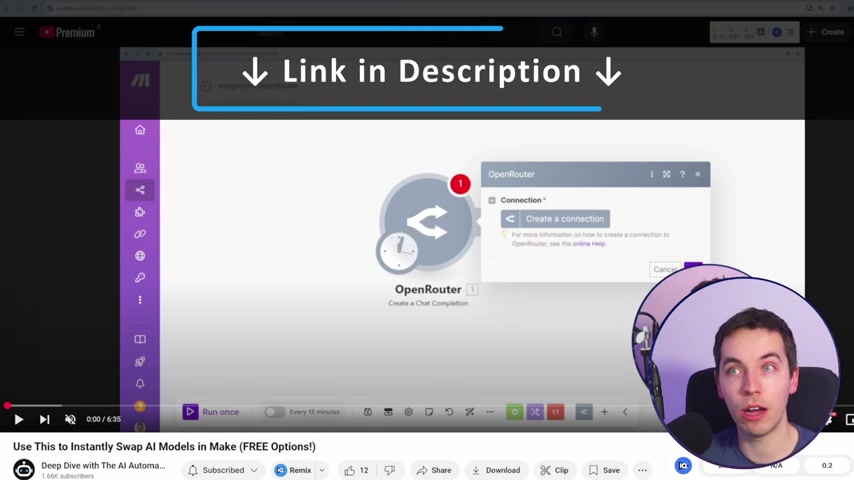
Task: Like the video thumbs up
Action: coord(357,470)
